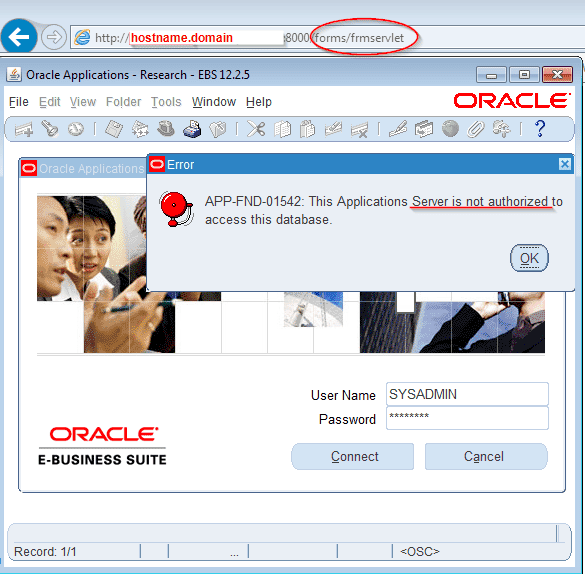Click the browser address bar URL
This screenshot has height=574, width=585.
coord(249,38)
